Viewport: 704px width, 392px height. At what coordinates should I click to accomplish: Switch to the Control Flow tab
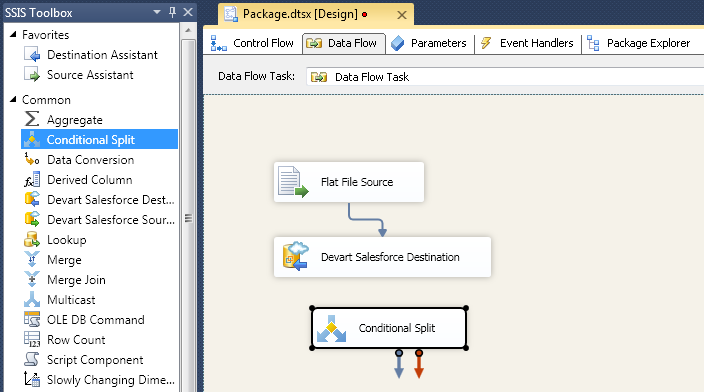(252, 43)
